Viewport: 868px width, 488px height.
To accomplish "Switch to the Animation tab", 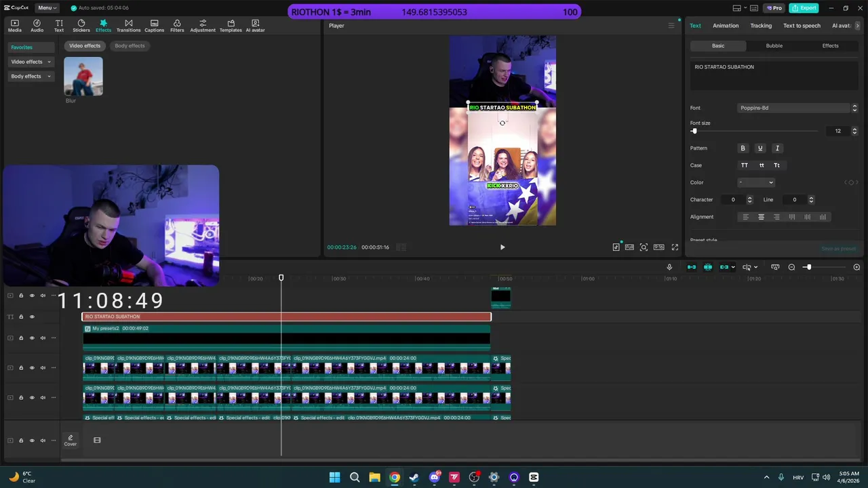I will click(x=726, y=26).
